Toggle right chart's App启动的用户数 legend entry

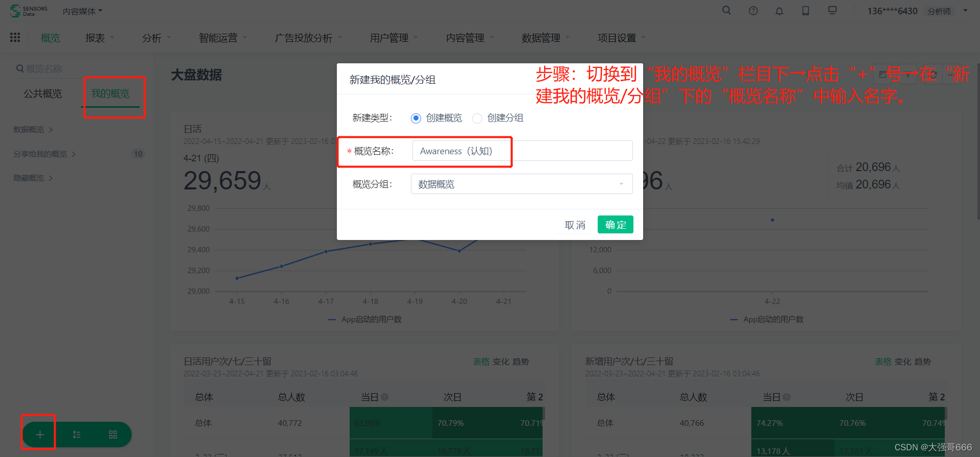[x=767, y=320]
